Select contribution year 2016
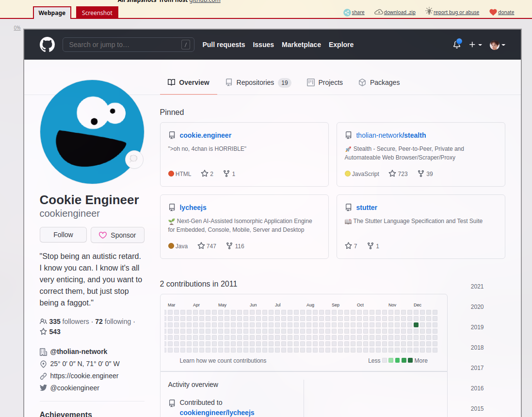Image resolution: width=532 pixels, height=417 pixels. [477, 388]
